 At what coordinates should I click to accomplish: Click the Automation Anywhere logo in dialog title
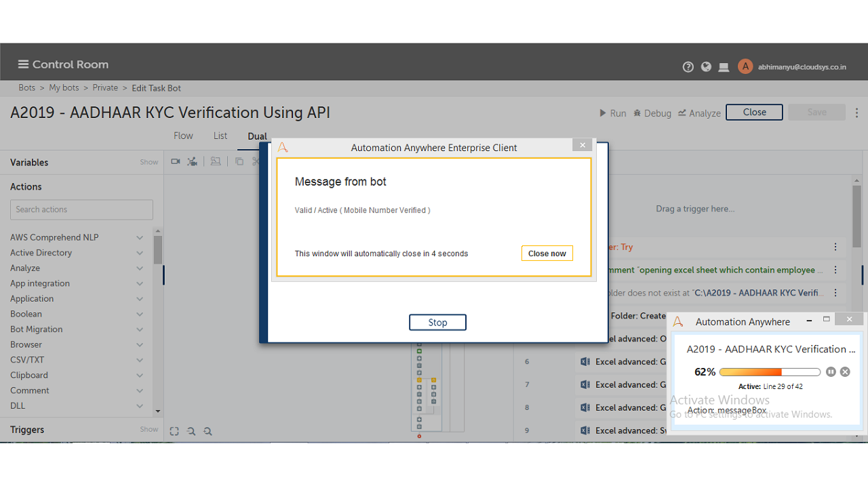[x=283, y=147]
